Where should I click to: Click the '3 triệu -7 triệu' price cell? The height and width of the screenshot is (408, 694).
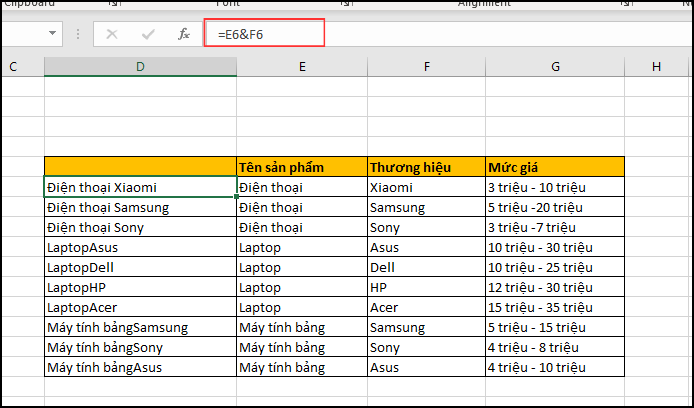pyautogui.click(x=555, y=227)
